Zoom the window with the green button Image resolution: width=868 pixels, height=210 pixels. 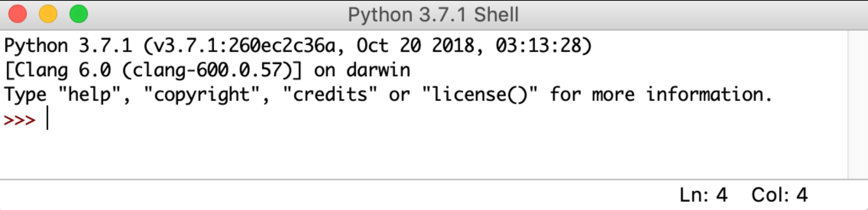coord(79,15)
